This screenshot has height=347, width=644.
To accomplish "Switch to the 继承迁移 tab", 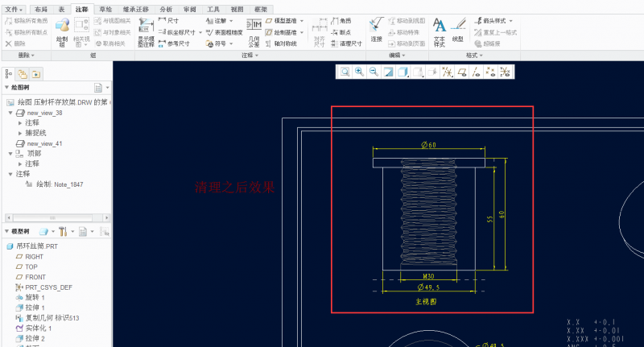I will point(135,9).
